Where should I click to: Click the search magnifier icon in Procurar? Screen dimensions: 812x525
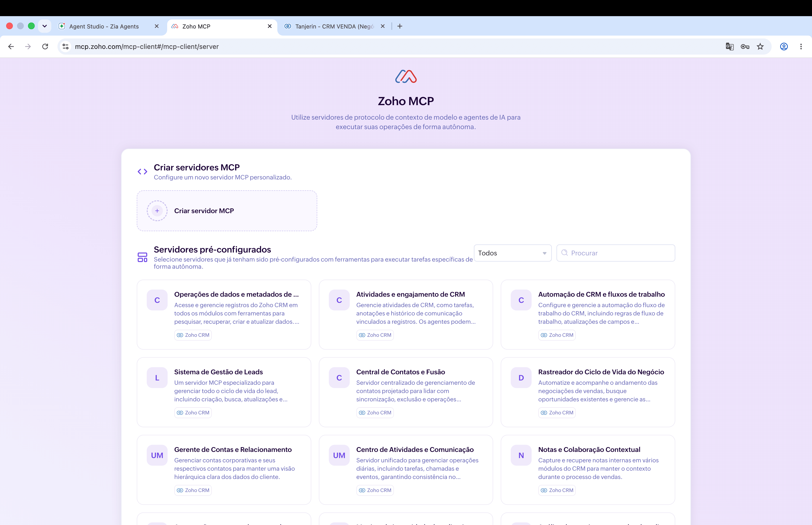(x=564, y=253)
